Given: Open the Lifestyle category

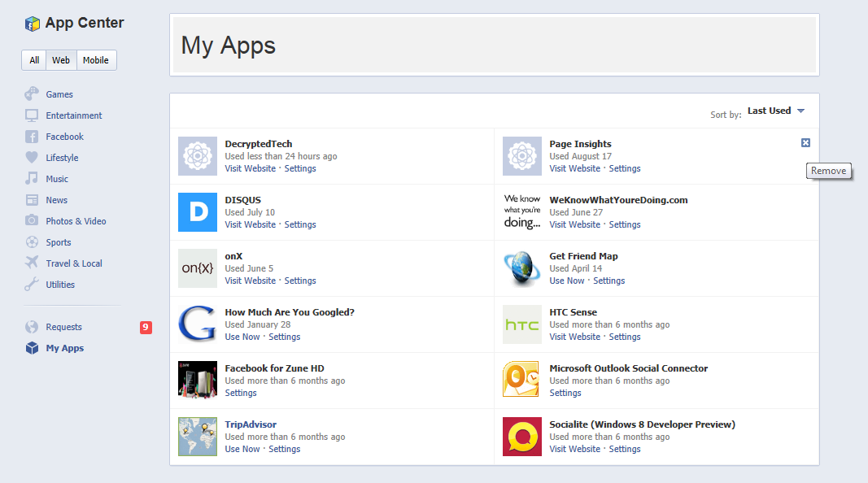Looking at the screenshot, I should pos(62,158).
